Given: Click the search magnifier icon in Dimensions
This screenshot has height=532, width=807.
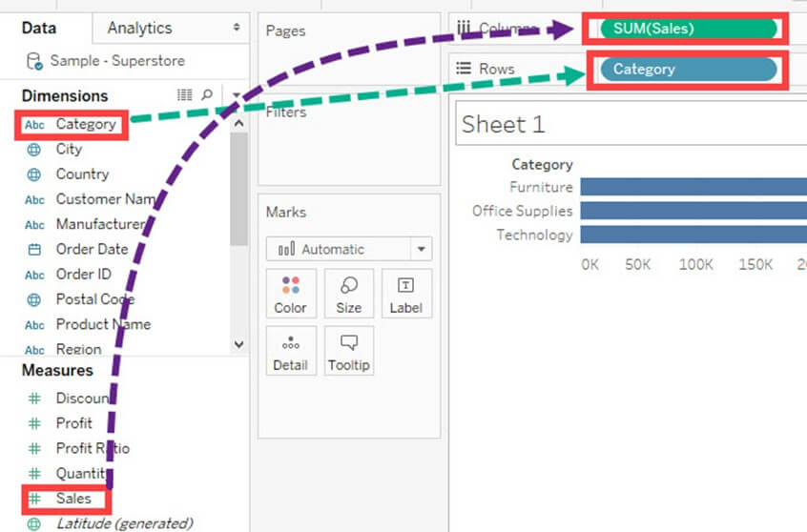Looking at the screenshot, I should [208, 95].
